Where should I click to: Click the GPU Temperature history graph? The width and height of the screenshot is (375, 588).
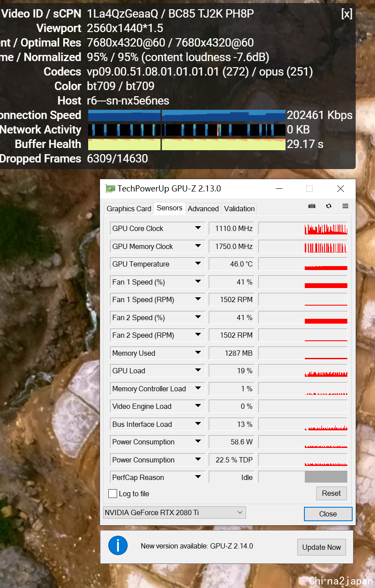[303, 264]
